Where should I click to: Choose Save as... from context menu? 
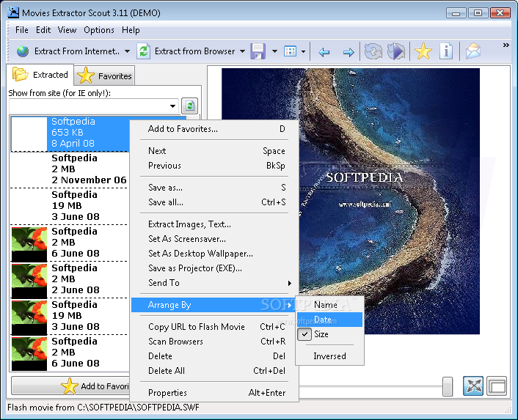(x=215, y=188)
